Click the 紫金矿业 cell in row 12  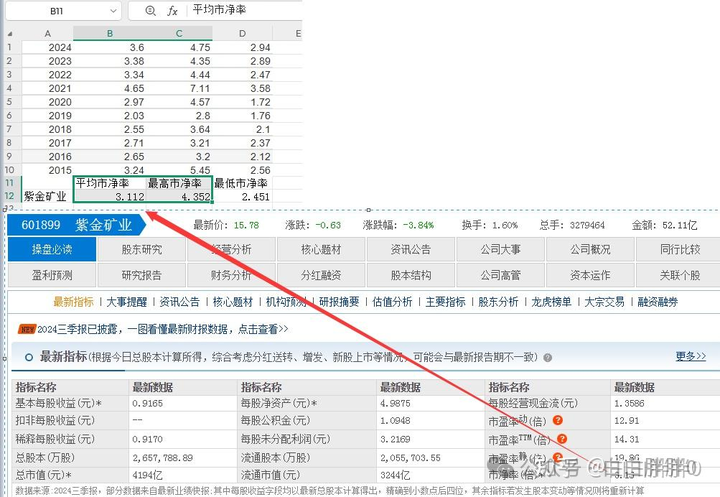47,197
